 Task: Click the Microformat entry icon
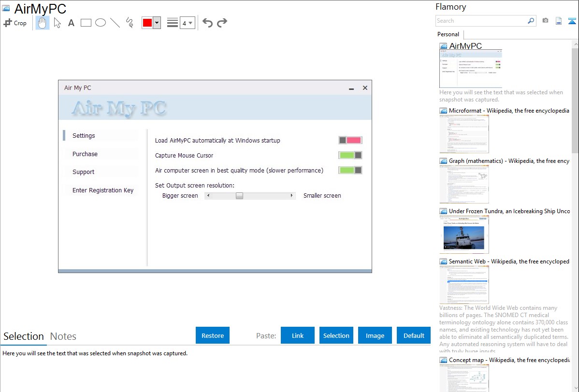(x=443, y=111)
